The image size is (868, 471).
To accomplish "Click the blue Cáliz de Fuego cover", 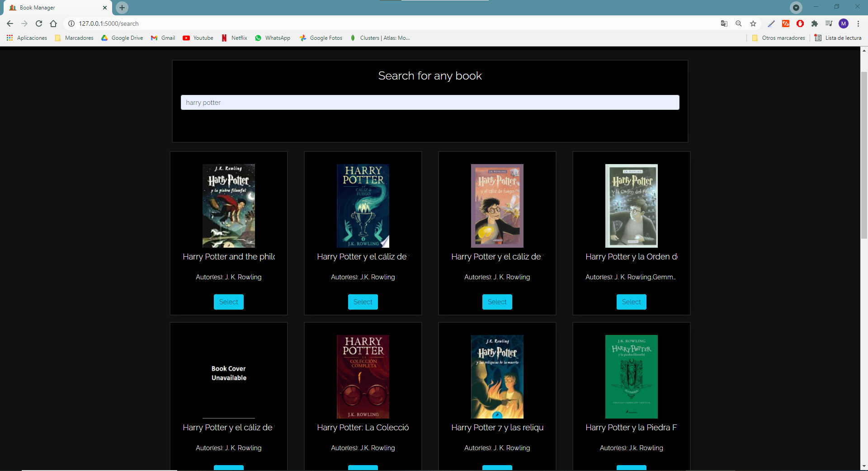I will tap(363, 206).
